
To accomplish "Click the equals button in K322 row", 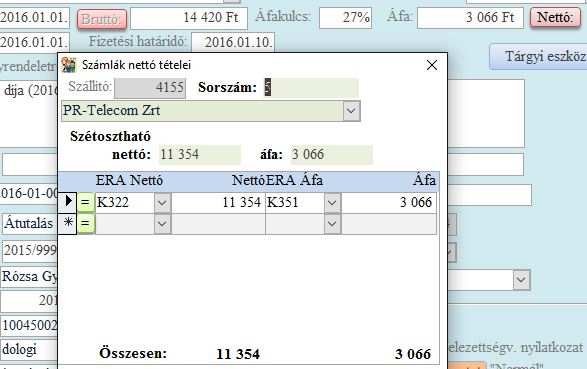I will click(86, 203).
